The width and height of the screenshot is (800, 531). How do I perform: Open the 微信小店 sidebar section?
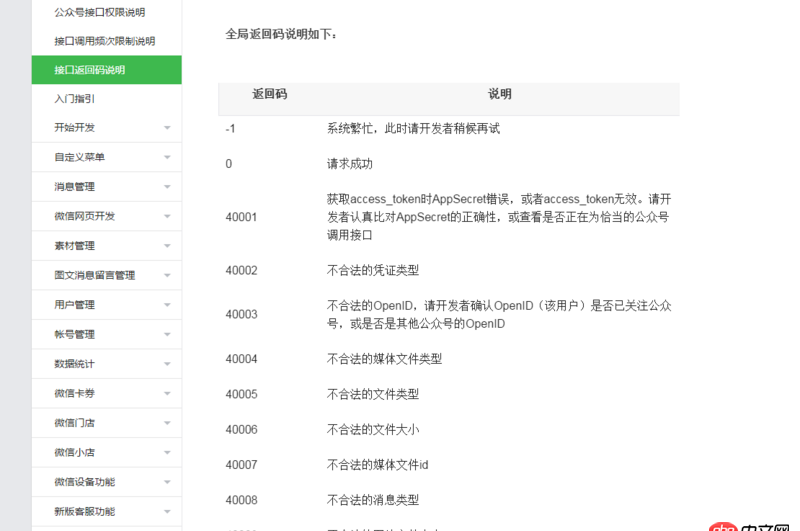pyautogui.click(x=75, y=452)
